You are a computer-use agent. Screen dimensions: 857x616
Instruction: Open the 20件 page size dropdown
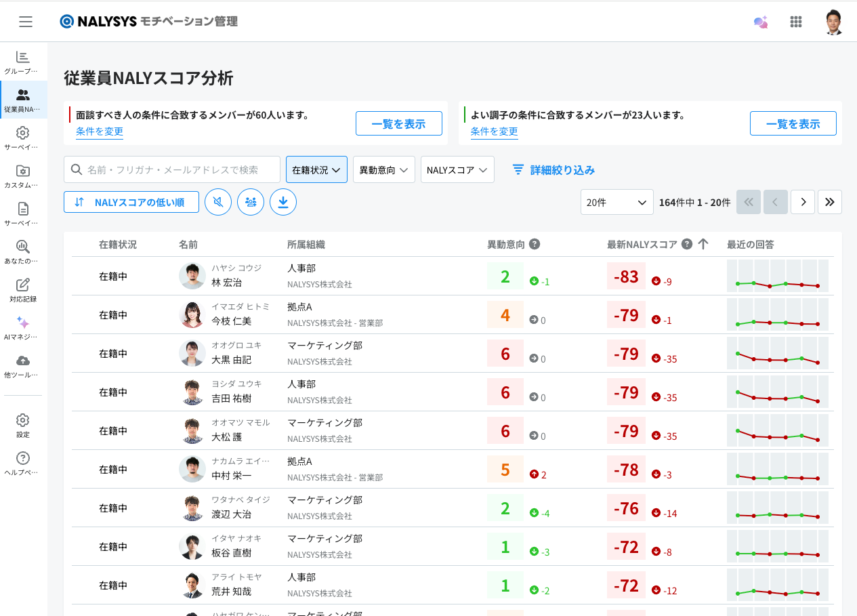point(616,202)
